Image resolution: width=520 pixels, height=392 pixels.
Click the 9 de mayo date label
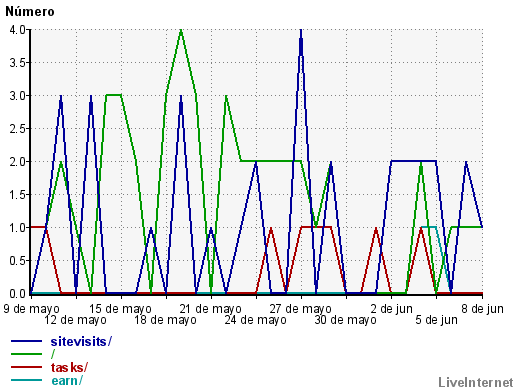tap(31, 309)
